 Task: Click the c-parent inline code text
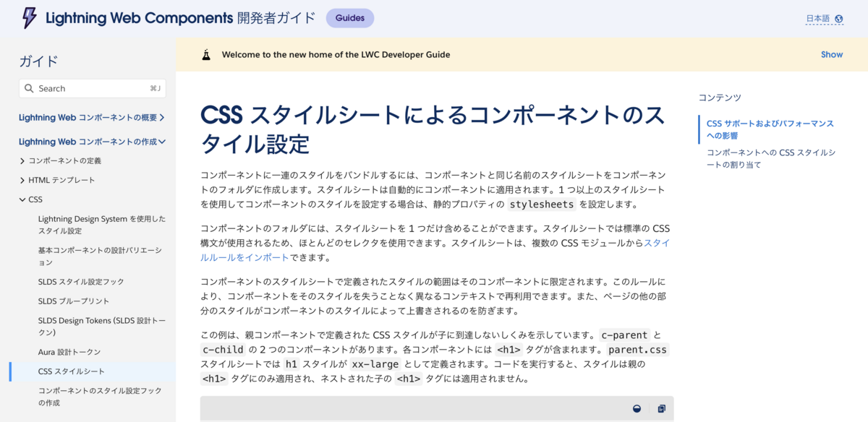click(x=625, y=335)
